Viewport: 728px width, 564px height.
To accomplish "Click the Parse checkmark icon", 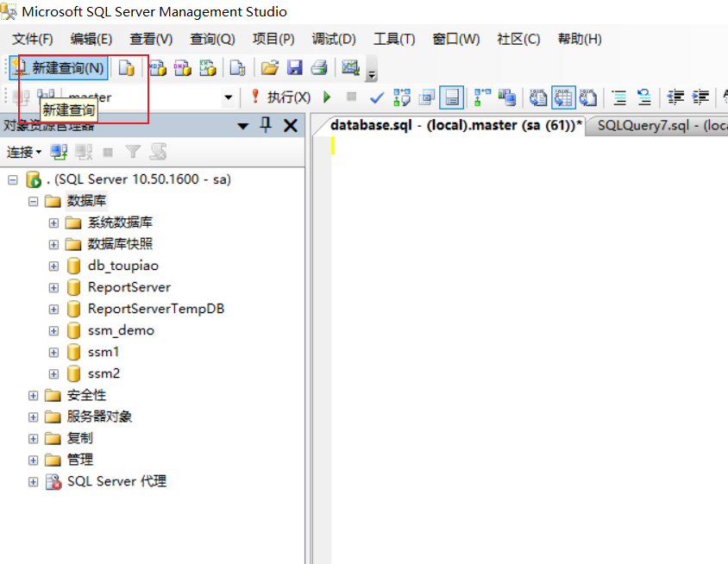I will pos(377,97).
